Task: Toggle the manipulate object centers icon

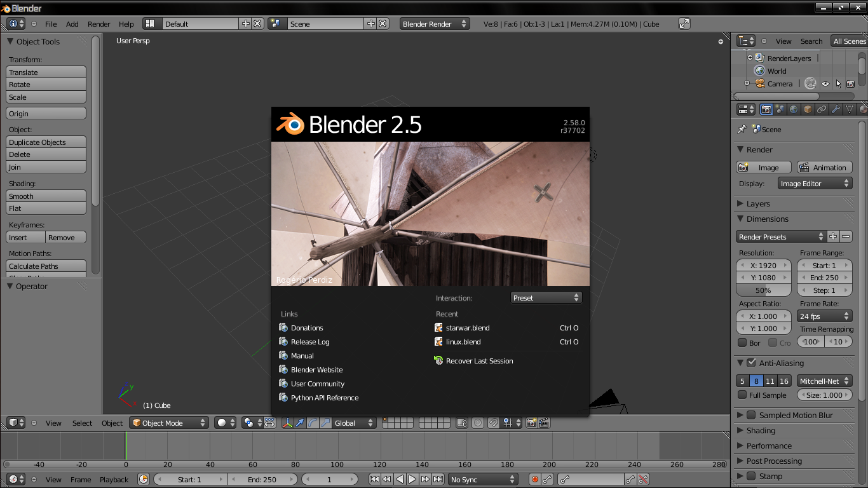Action: coord(269,423)
